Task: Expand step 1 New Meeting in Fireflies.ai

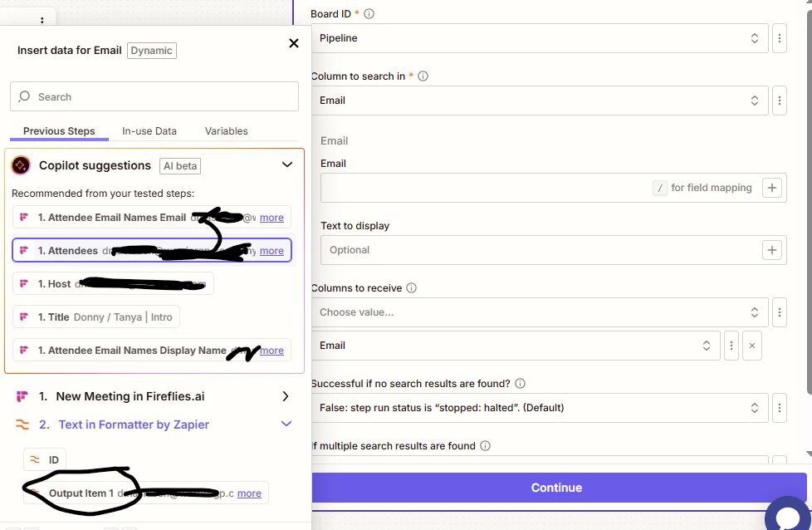Action: click(x=286, y=396)
